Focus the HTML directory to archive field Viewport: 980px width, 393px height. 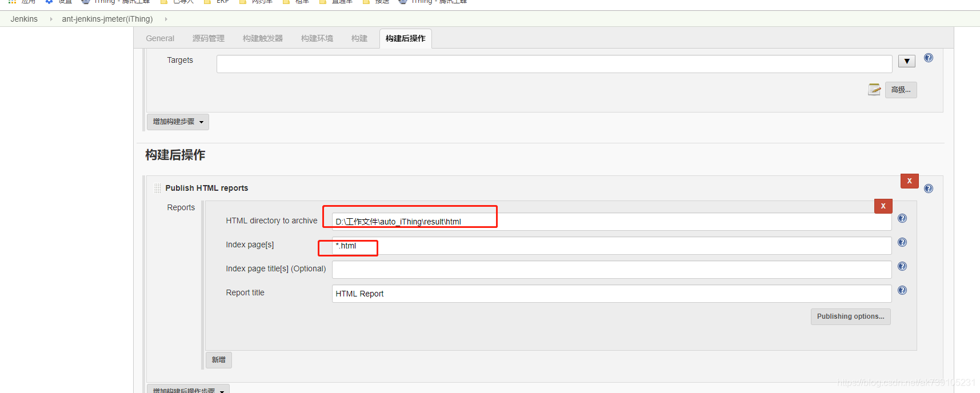[x=611, y=222]
